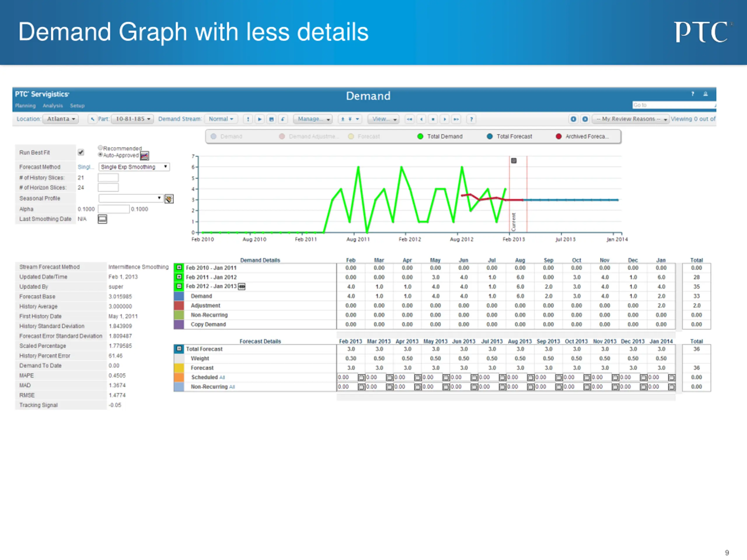Image resolution: width=747 pixels, height=560 pixels.
Task: Click the Singl... forecast method link
Action: (86, 167)
